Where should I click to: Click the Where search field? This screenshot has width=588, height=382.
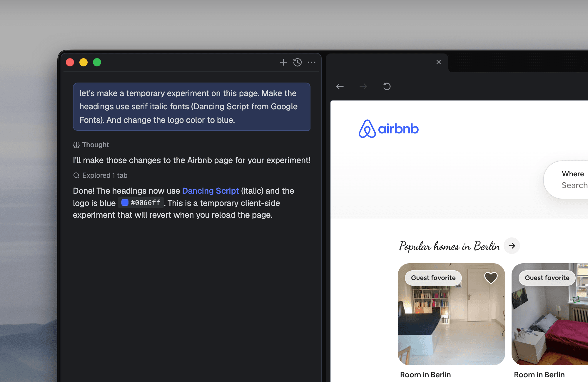coord(573,180)
